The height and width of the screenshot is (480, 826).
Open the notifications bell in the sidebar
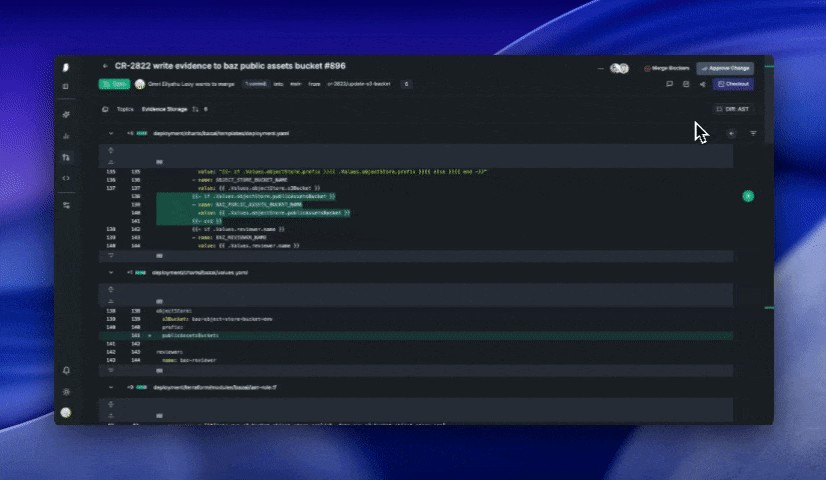pos(66,371)
